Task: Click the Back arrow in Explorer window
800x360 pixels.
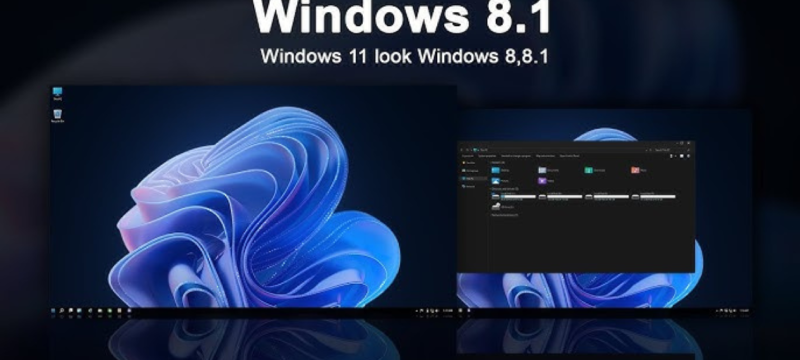Action: click(x=462, y=150)
